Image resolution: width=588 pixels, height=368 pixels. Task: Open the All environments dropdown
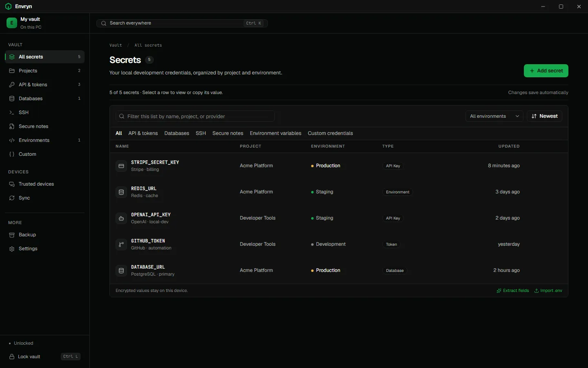coord(494,116)
